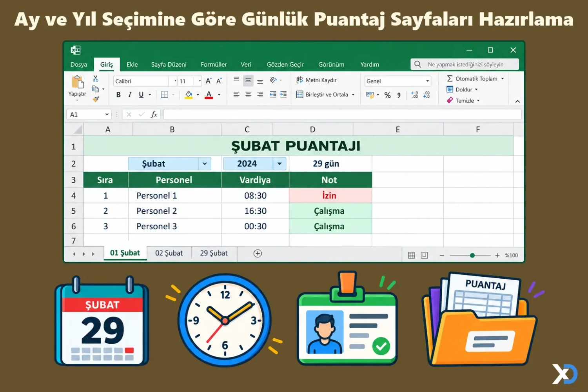Click the select all corner triangle
This screenshot has width=588, height=392.
tap(78, 129)
